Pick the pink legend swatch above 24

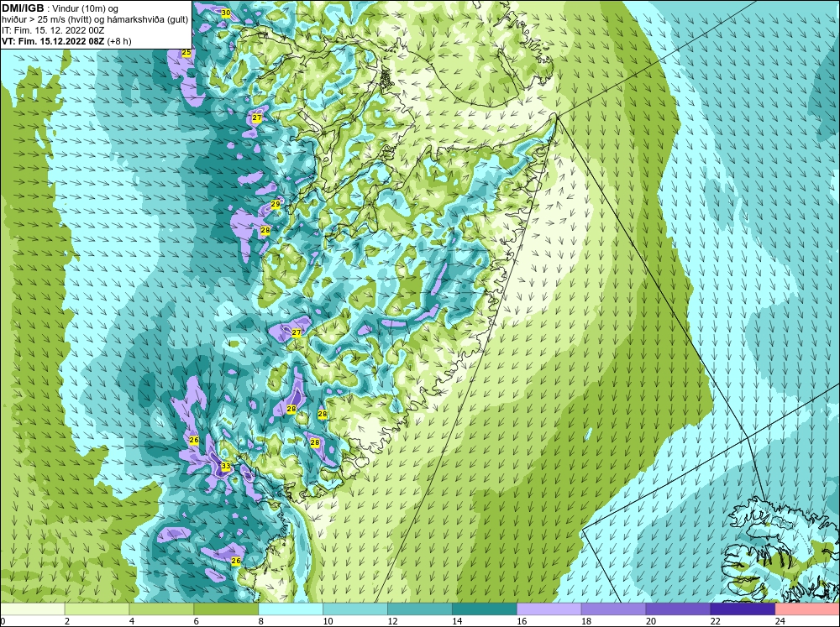point(807,609)
